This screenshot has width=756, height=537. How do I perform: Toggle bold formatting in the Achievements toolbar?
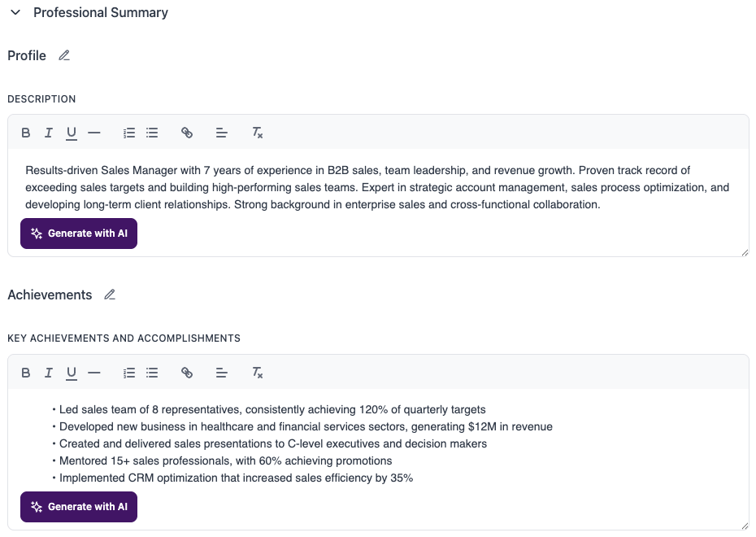25,373
